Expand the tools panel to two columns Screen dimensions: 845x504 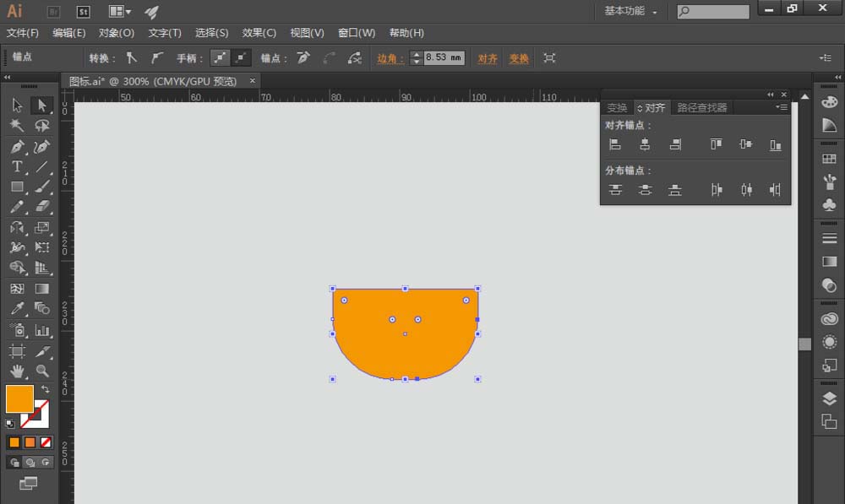[7, 77]
